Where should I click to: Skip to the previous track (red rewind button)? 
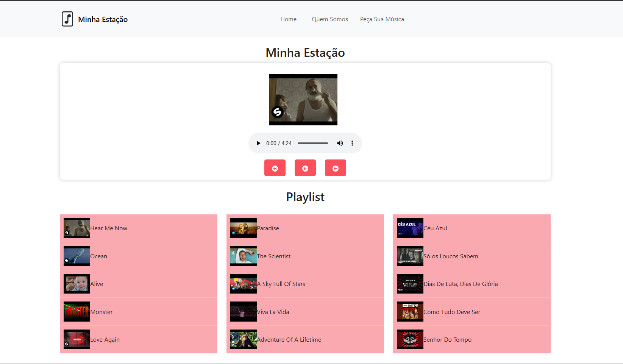pyautogui.click(x=275, y=168)
